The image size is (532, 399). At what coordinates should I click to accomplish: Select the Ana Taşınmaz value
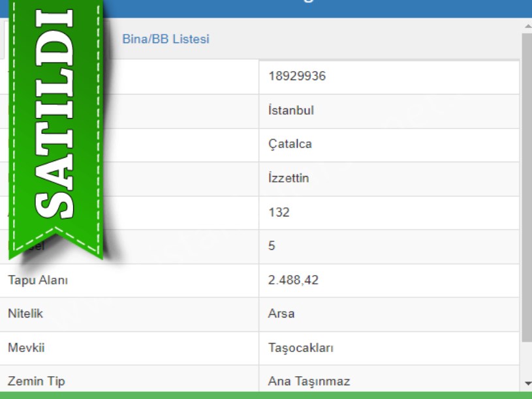(x=309, y=381)
